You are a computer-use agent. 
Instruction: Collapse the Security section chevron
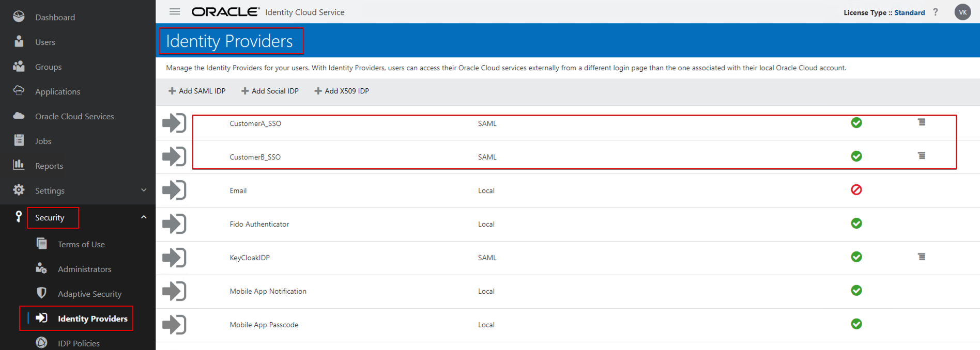(144, 217)
